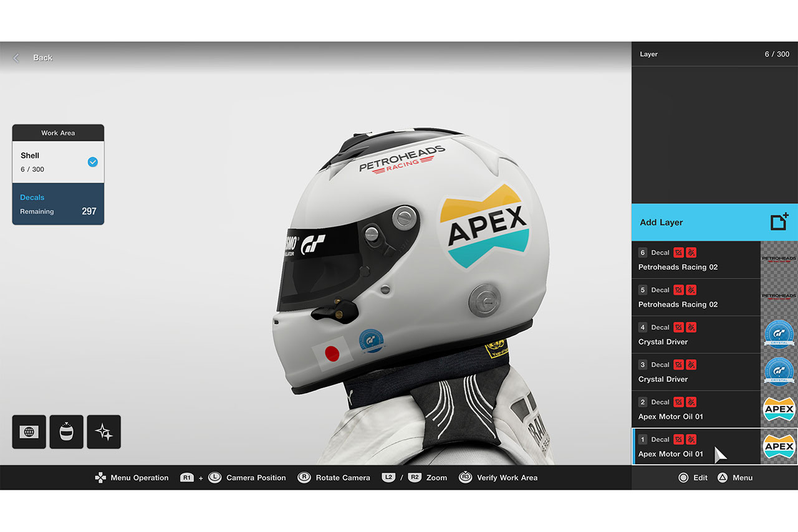Click the new layer page icon beside Add Layer
Image resolution: width=798 pixels, height=532 pixels.
coord(778,222)
